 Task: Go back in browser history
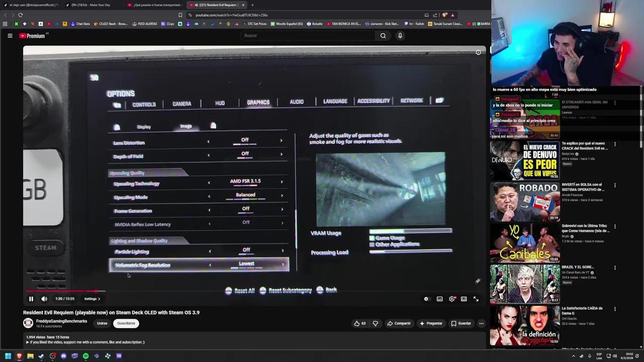coord(5,15)
